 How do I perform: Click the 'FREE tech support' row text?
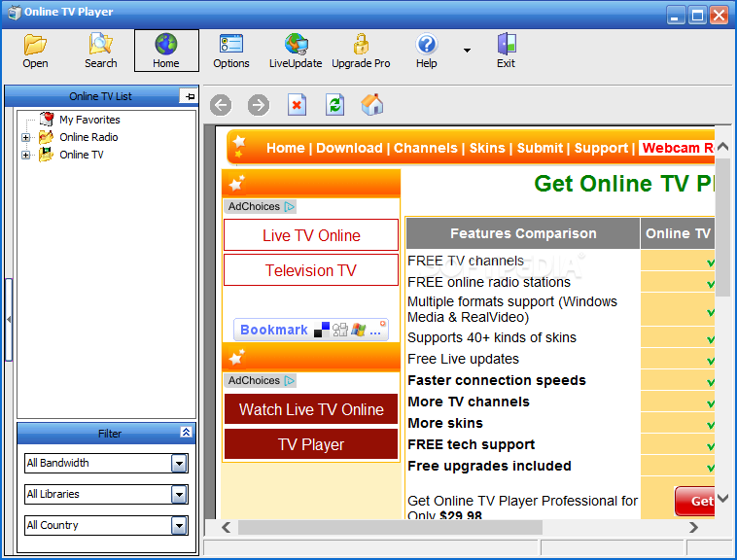point(471,444)
